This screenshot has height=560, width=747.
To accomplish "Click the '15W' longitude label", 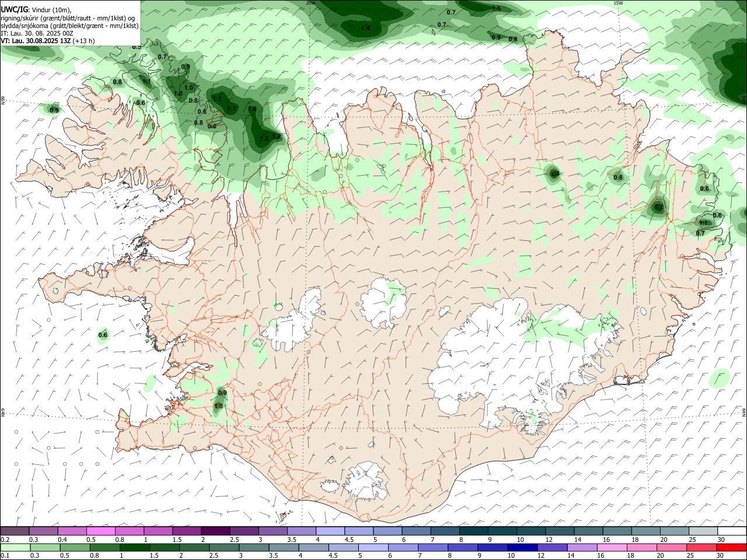I will tap(618, 3).
